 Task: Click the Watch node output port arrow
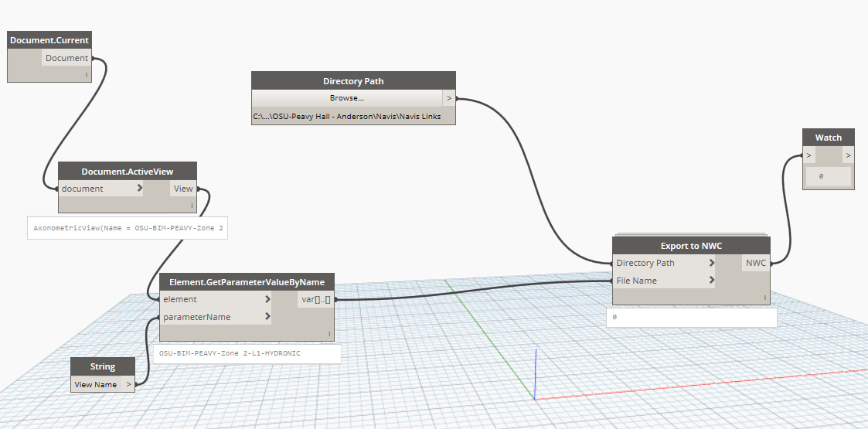[x=848, y=155]
